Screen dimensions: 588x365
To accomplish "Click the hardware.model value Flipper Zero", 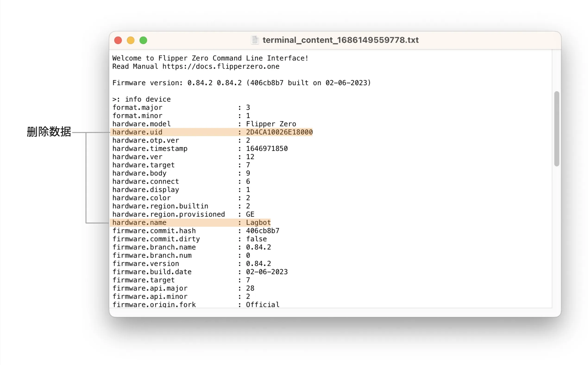I will click(x=271, y=124).
